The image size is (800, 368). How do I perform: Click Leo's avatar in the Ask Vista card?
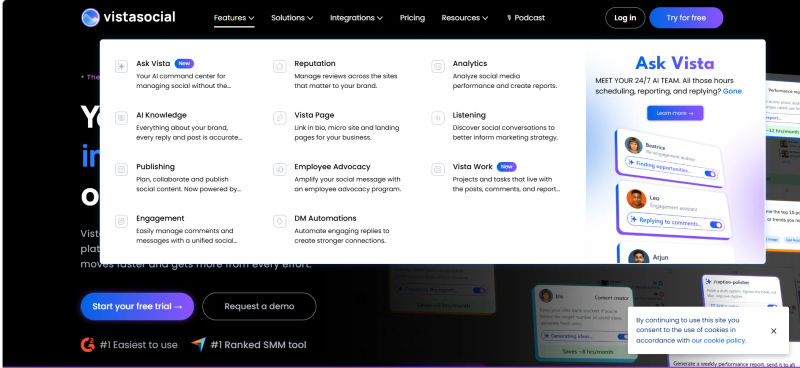pyautogui.click(x=636, y=199)
